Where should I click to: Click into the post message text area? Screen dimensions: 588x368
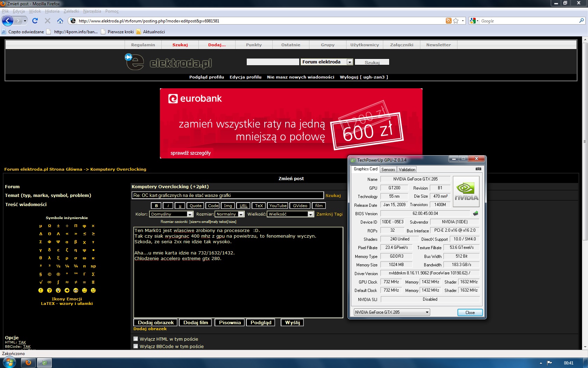click(238, 272)
